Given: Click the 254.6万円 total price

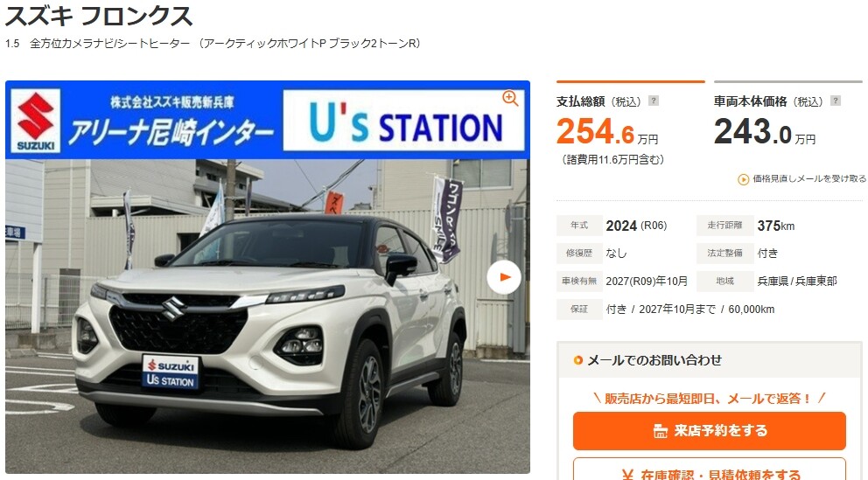Looking at the screenshot, I should click(x=606, y=132).
